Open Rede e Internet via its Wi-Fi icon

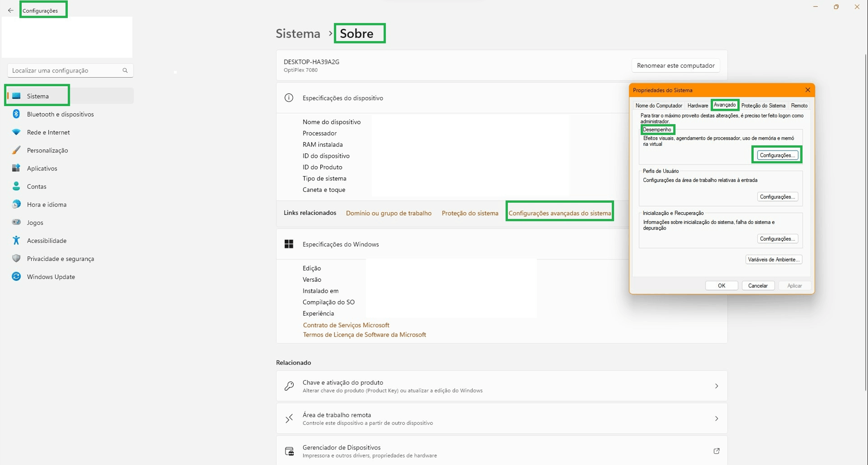click(16, 132)
